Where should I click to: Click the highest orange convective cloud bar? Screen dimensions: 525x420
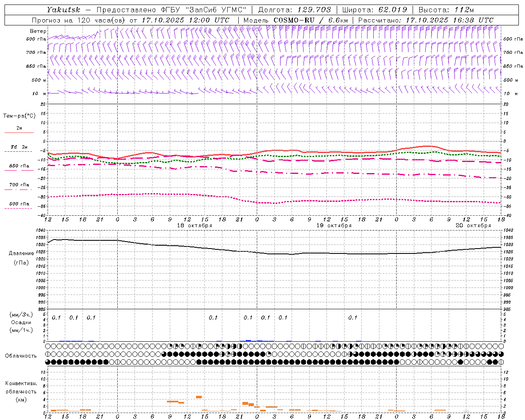click(199, 397)
